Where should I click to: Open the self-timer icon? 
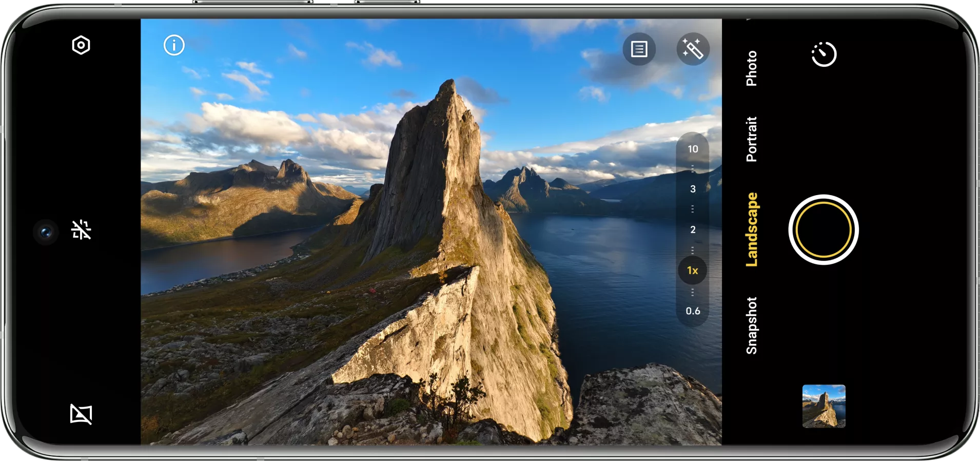click(x=824, y=54)
